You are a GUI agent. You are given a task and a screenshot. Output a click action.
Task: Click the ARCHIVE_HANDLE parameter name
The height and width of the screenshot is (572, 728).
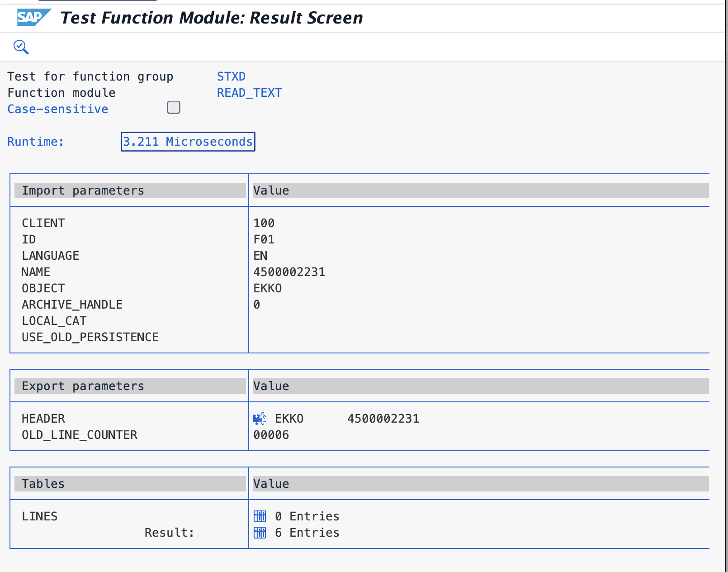coord(72,305)
